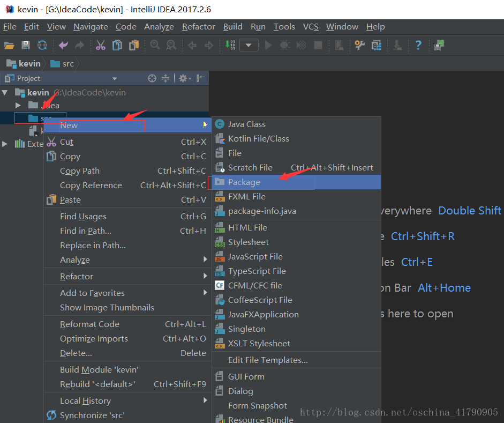This screenshot has height=423, width=504.
Task: Open IDE Settings via the wrench toolbar icon
Action: 359,45
